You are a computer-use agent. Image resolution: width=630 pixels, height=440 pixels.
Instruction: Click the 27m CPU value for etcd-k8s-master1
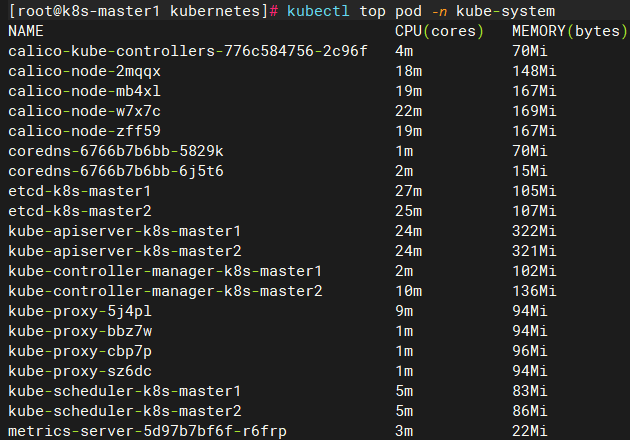408,191
